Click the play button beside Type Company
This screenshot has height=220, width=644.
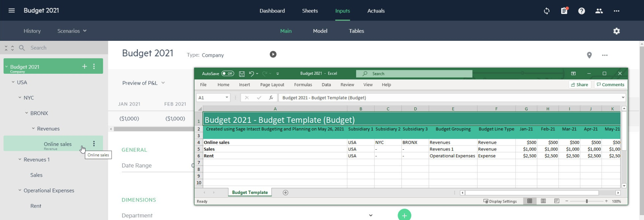[273, 54]
